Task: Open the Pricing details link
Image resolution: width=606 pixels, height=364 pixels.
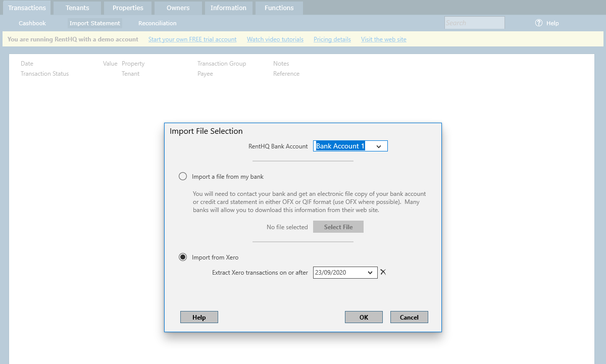Action: (x=332, y=39)
